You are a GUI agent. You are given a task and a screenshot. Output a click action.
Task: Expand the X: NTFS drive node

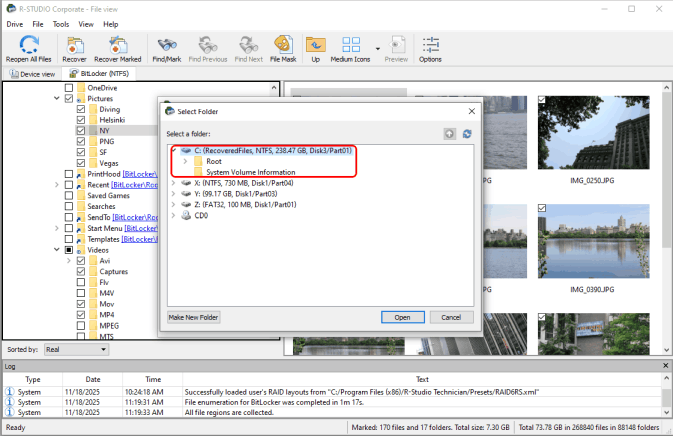tap(174, 183)
